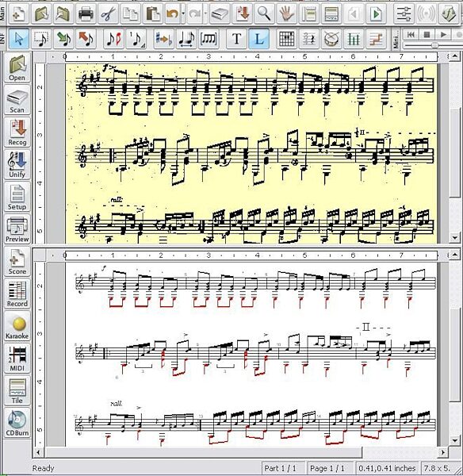Viewport: 463px width, 476px height.
Task: Click the orange stepped-lines tool icon
Action: (376, 39)
